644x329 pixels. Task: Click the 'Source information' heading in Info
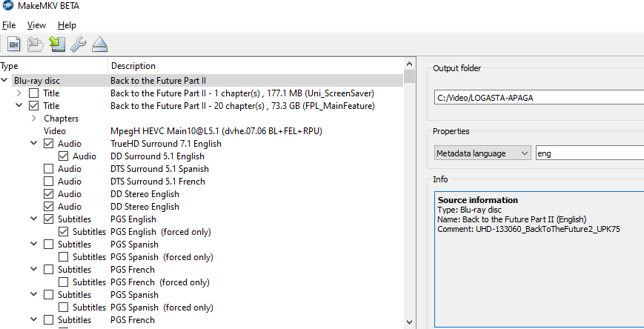pyautogui.click(x=478, y=201)
